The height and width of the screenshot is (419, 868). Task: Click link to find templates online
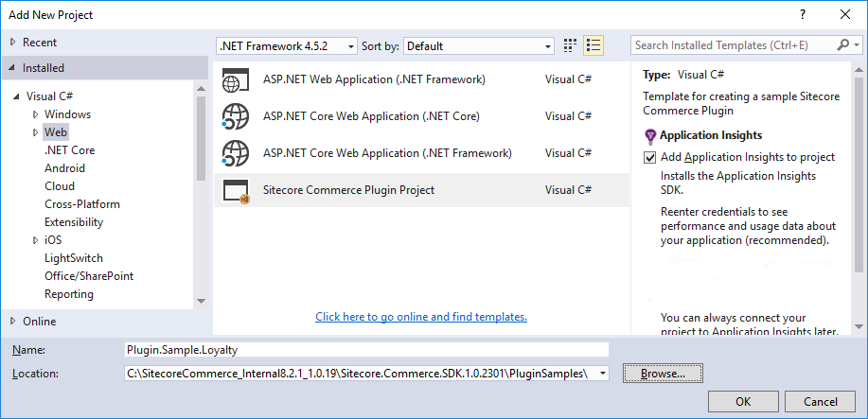(x=420, y=317)
